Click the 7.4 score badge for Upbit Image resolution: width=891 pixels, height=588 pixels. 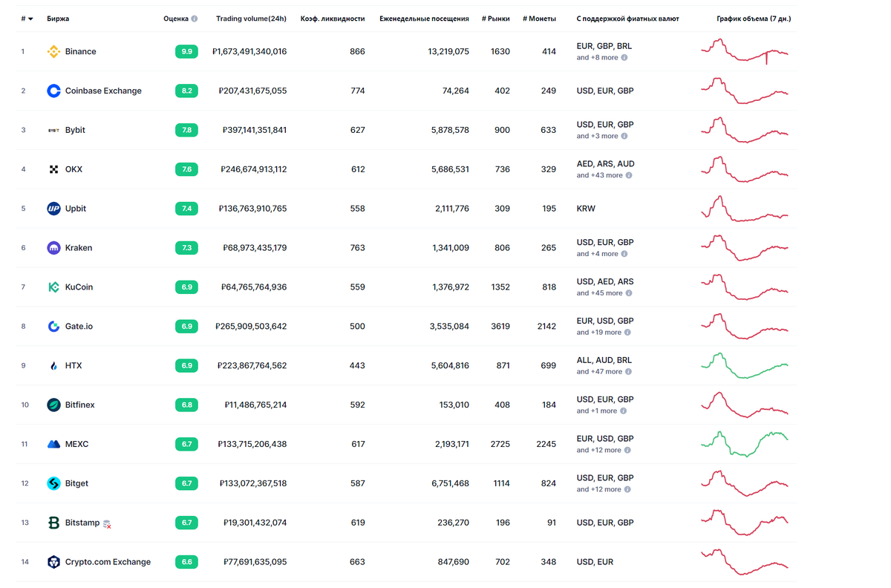186,209
